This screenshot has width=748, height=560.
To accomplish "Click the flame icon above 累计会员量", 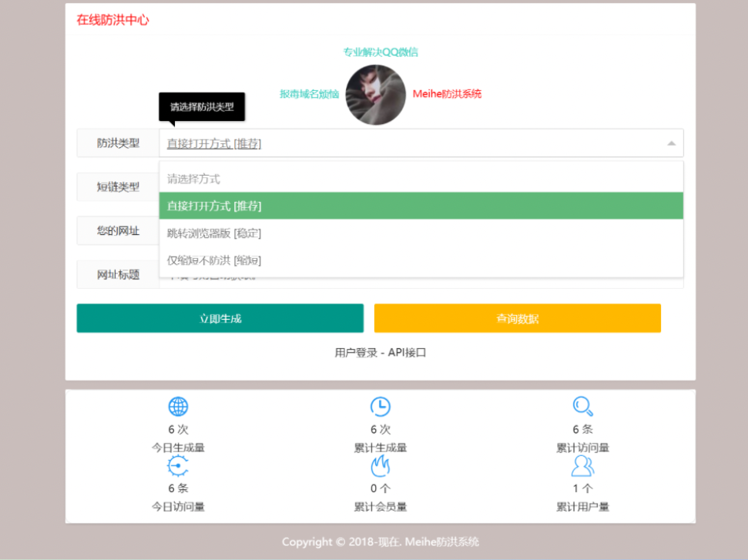I will coord(380,465).
